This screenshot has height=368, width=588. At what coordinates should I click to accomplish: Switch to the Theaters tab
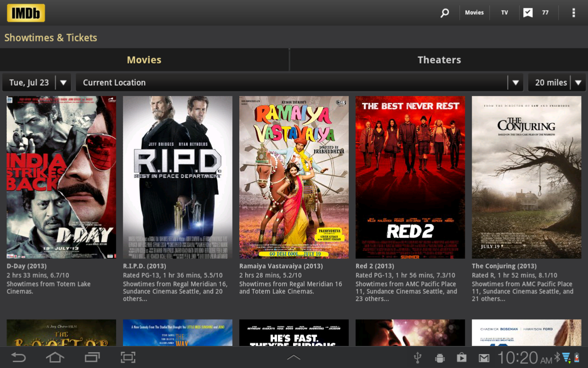(439, 60)
